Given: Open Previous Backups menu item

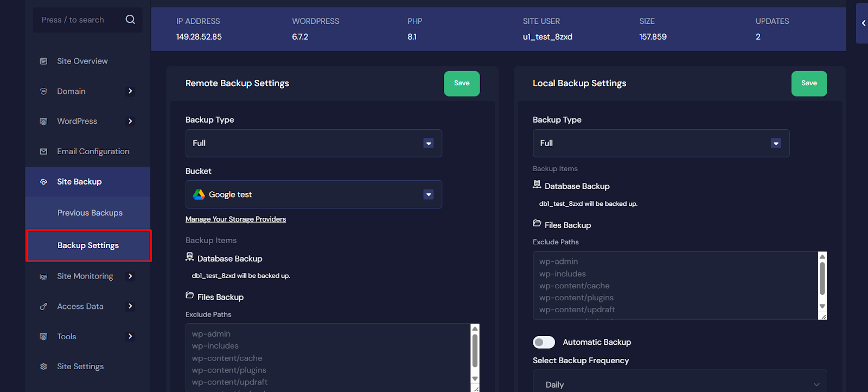Looking at the screenshot, I should [x=90, y=213].
